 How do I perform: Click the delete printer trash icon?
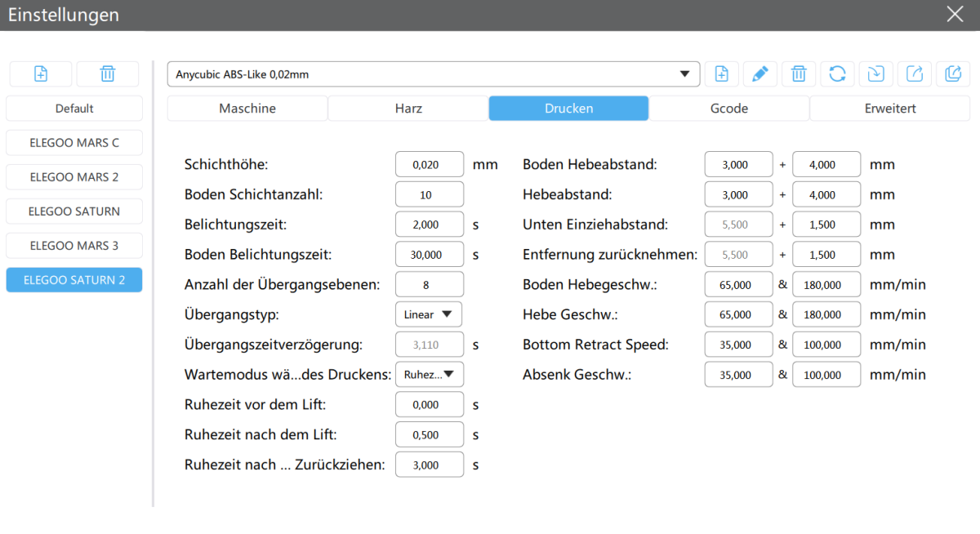(107, 74)
